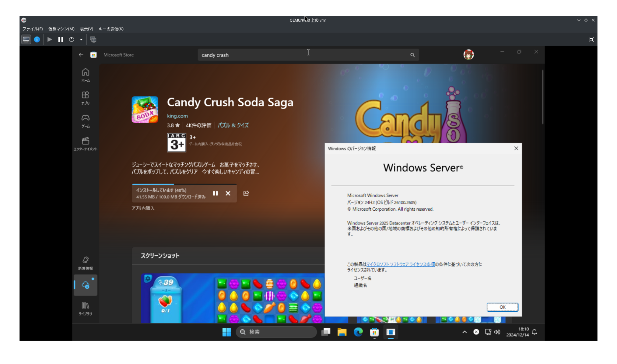Show virtual hardware details info icon
The height and width of the screenshot is (364, 617).
(x=37, y=39)
